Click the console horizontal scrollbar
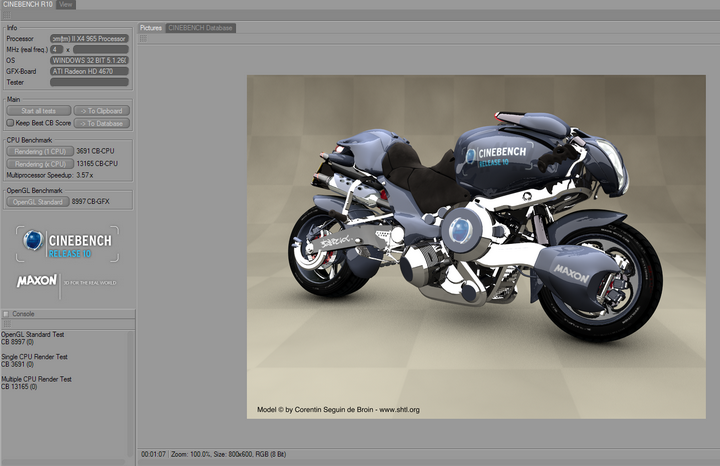The height and width of the screenshot is (466, 720). pos(63,462)
